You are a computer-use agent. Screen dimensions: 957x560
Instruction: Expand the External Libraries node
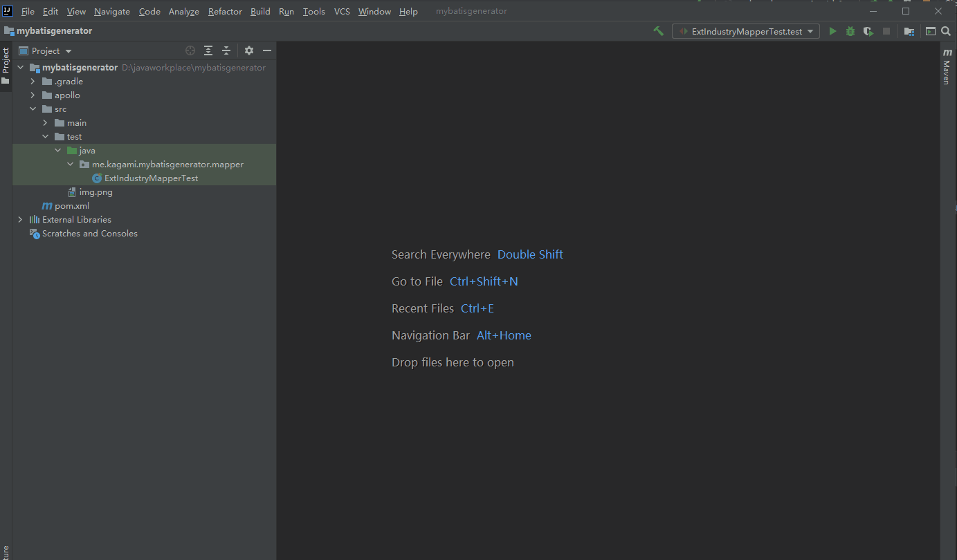pos(19,219)
